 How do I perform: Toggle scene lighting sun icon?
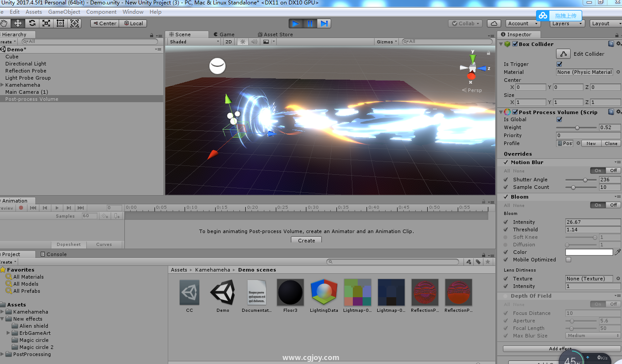coord(243,42)
